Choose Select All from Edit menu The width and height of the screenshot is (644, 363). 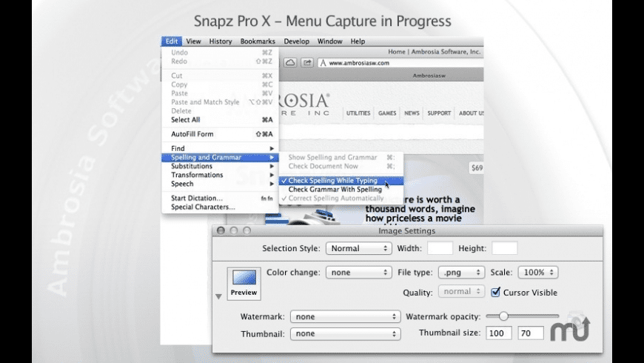(x=220, y=119)
